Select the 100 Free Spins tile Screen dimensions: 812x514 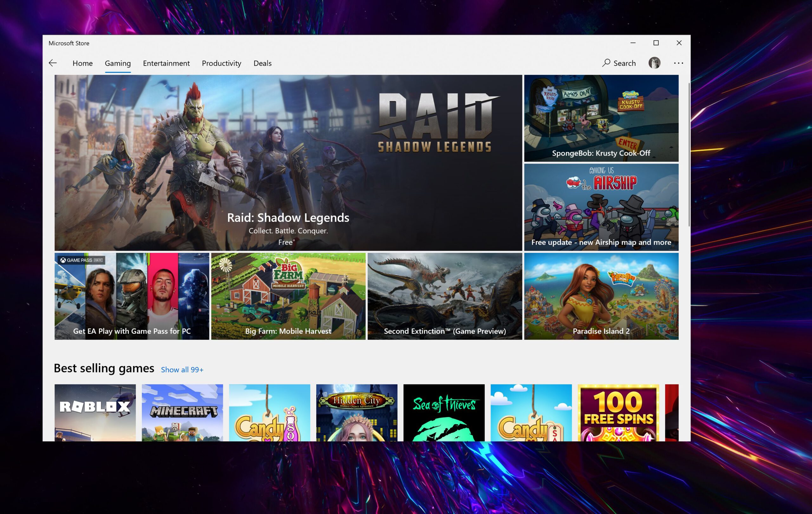coord(618,413)
